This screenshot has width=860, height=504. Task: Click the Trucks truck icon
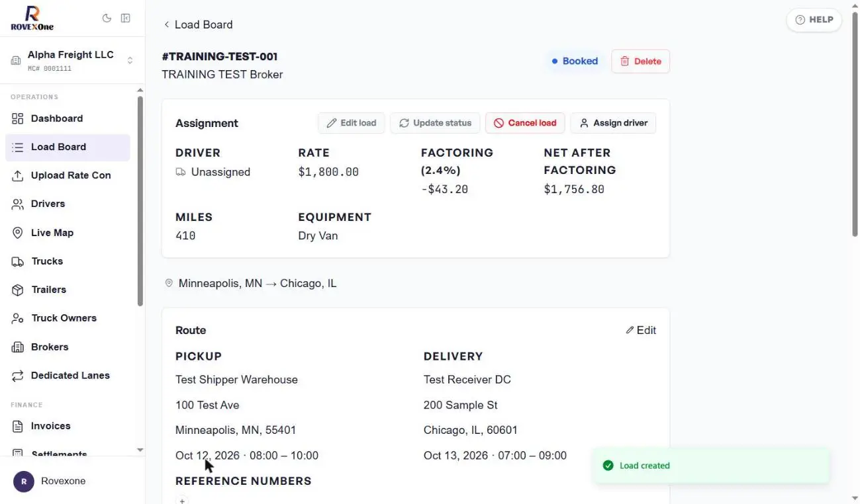pyautogui.click(x=18, y=261)
